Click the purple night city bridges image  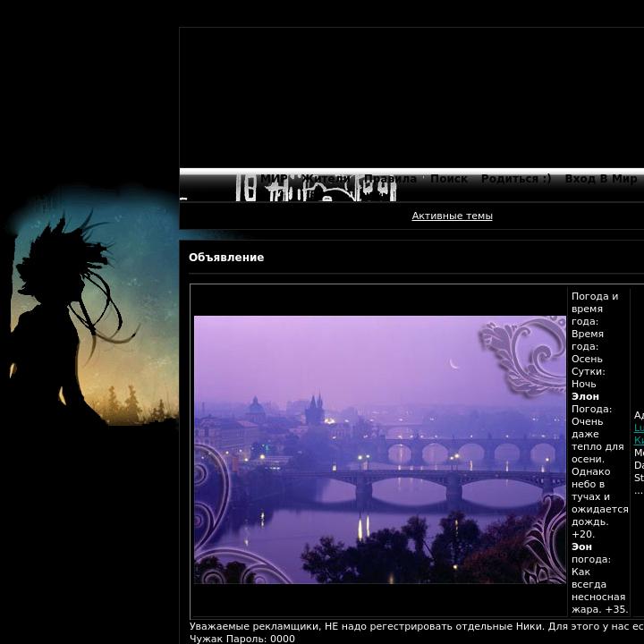pyautogui.click(x=380, y=450)
